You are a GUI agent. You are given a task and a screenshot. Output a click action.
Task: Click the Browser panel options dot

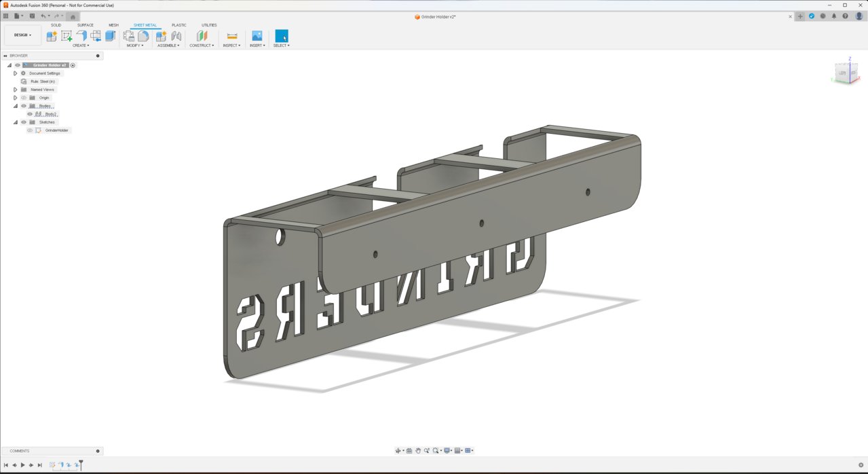98,56
